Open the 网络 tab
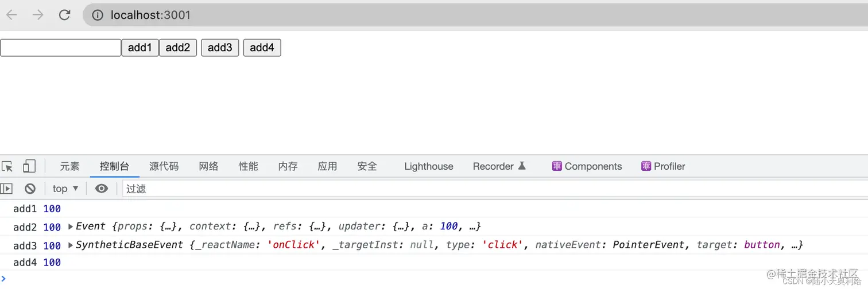868x289 pixels. point(209,166)
